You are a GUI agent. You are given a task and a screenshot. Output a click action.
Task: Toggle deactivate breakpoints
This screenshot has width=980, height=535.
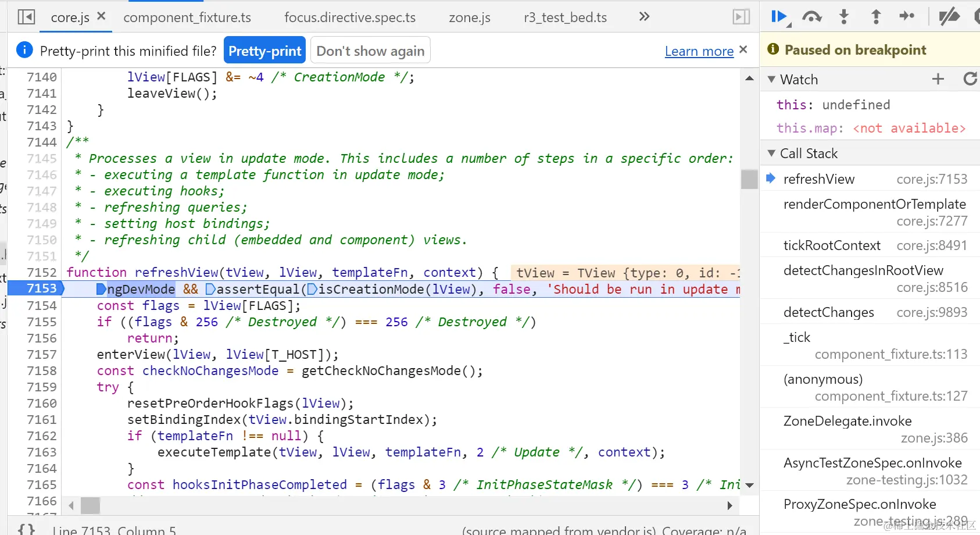click(x=949, y=17)
